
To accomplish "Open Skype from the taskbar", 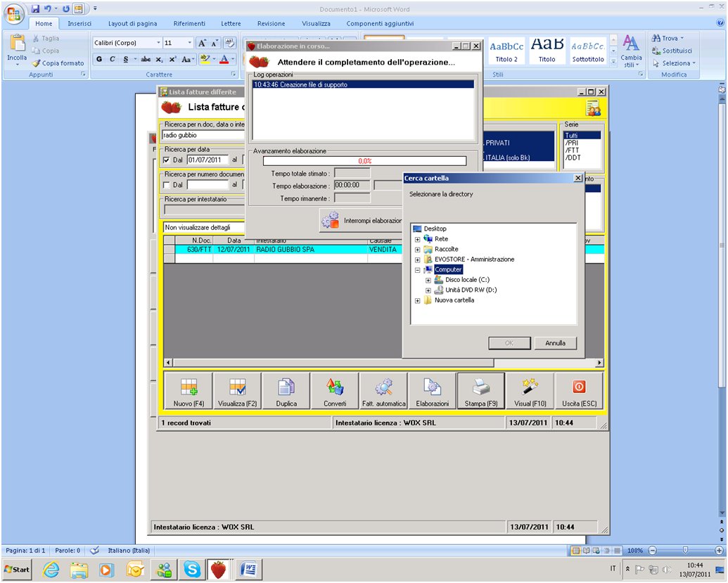I will pyautogui.click(x=192, y=570).
